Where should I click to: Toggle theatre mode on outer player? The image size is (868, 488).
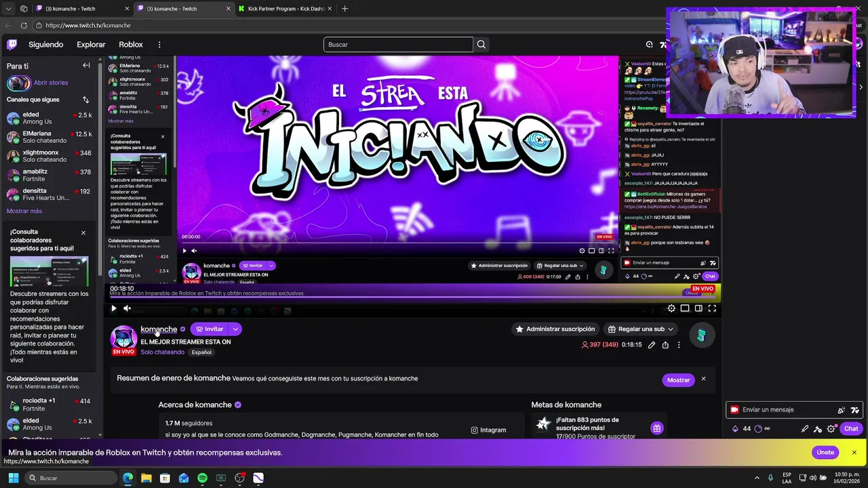coord(685,308)
